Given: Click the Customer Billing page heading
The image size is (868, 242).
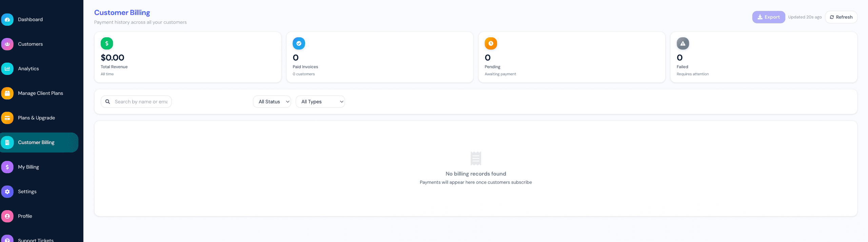Looking at the screenshot, I should coord(122,13).
